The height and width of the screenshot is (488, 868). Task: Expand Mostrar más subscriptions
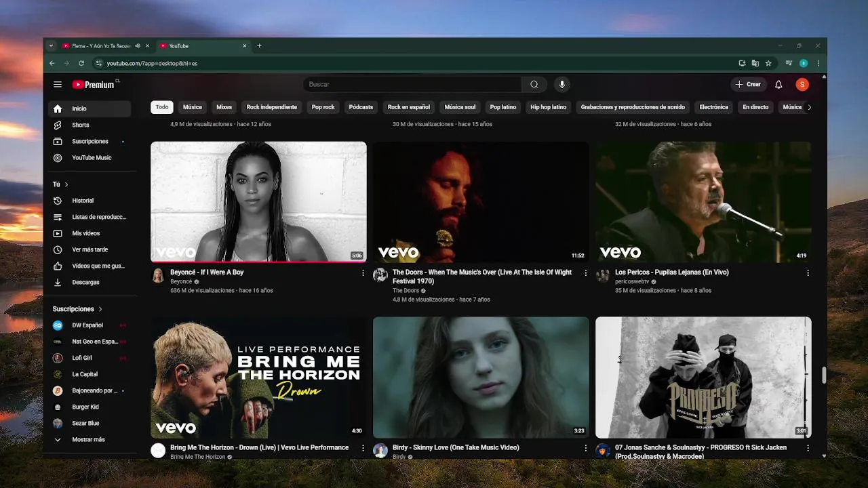(90, 439)
